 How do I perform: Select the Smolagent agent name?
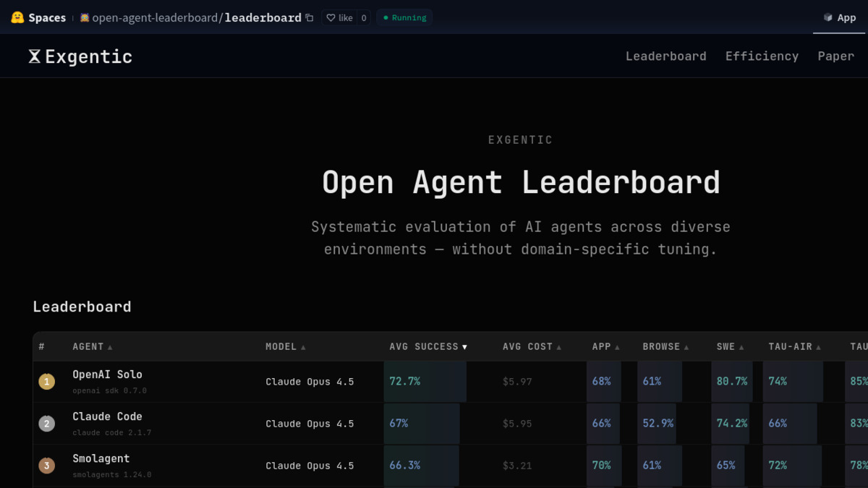(x=101, y=458)
